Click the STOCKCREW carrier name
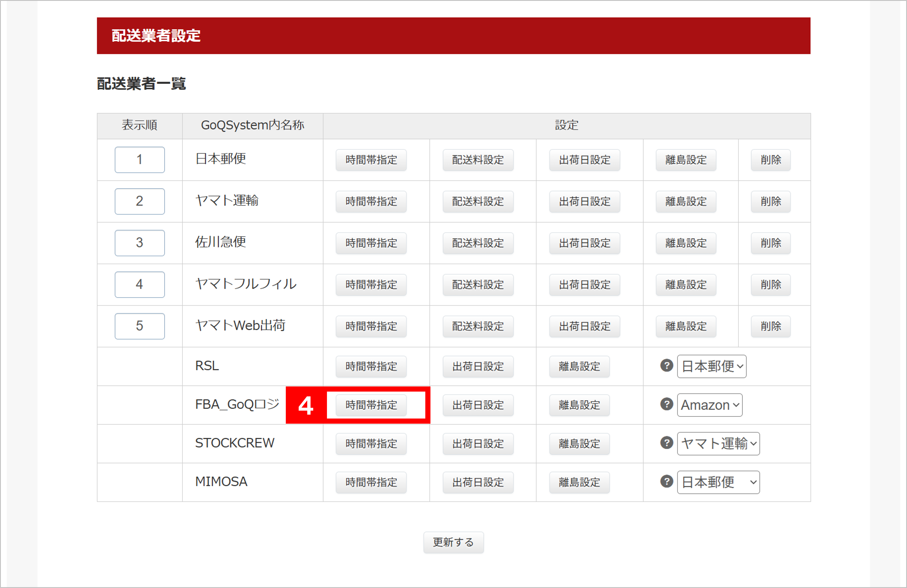 click(x=235, y=443)
